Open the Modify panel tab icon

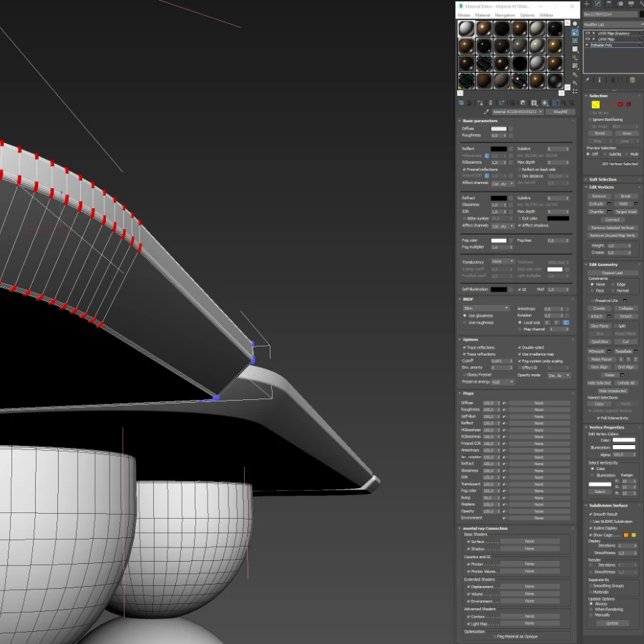tap(598, 4)
